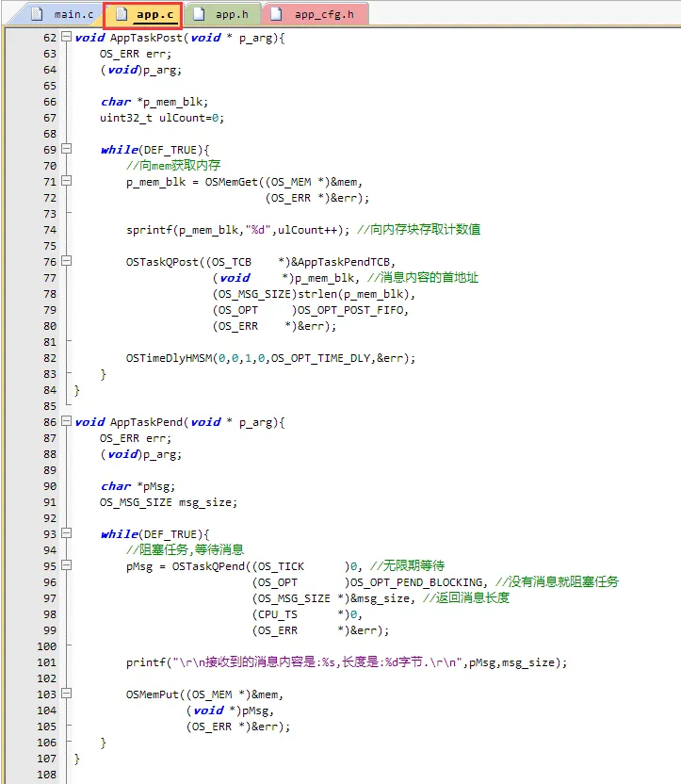Screen dimensions: 681x784
Task: Fold the OSTaskQPend call at line 95
Action: coord(66,566)
